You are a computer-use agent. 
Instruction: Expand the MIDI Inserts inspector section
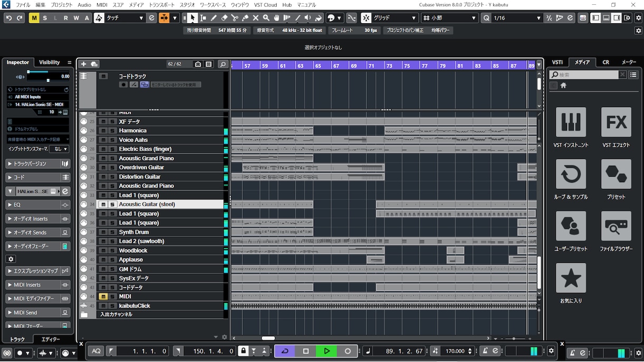[x=37, y=285]
